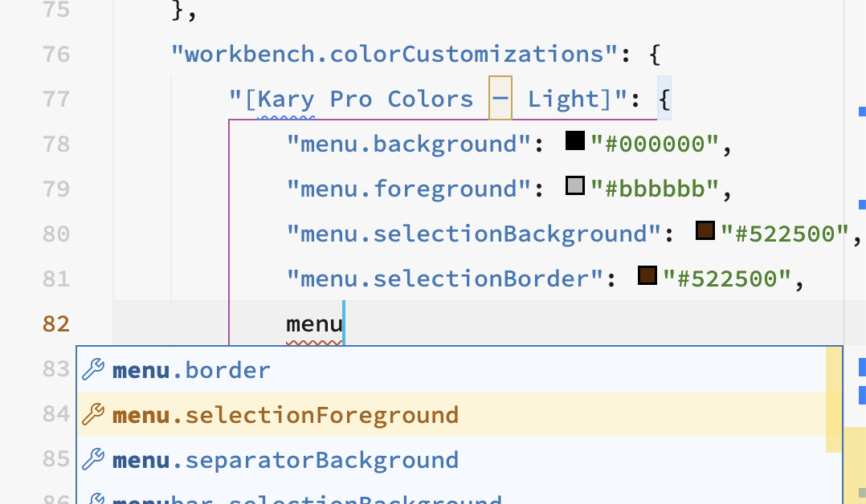
Task: Click the wrench icon by menu.separatorBackground
Action: [x=93, y=460]
